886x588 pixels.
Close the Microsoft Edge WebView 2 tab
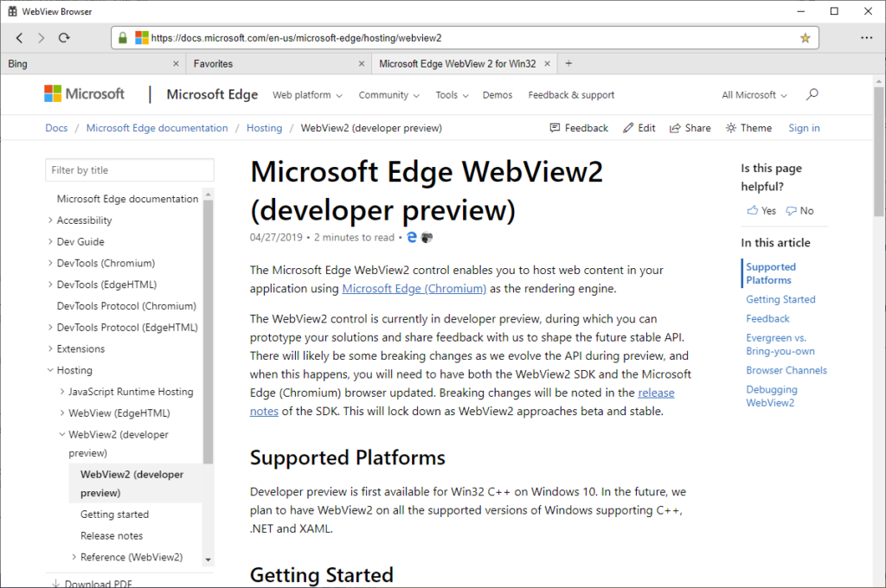(547, 64)
